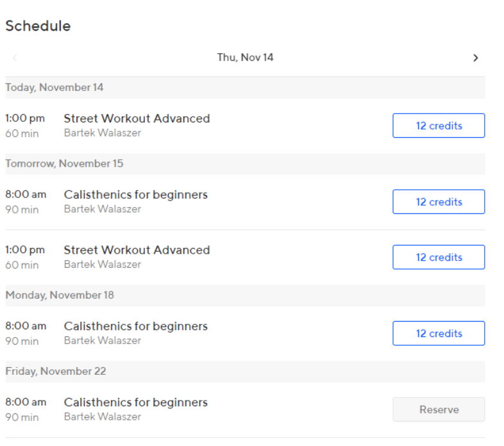Click the previous day left chevron arrow
The image size is (504, 446).
coord(15,58)
